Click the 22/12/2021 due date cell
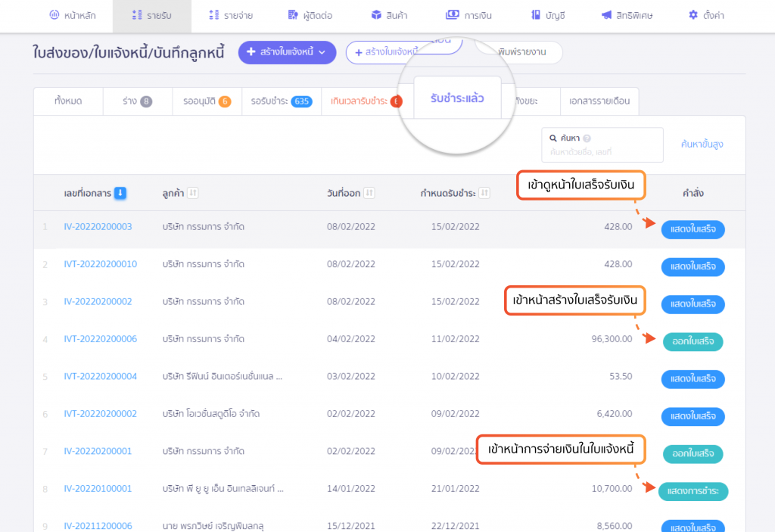775x532 pixels. point(455,526)
